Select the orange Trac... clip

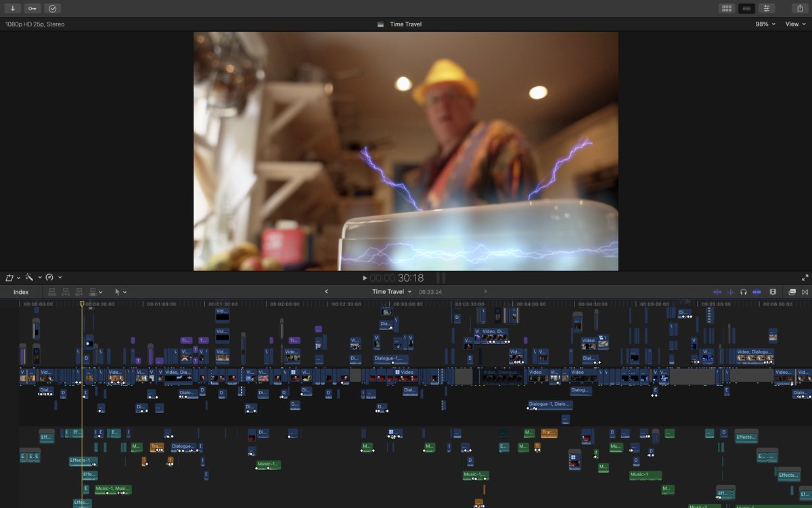point(549,433)
